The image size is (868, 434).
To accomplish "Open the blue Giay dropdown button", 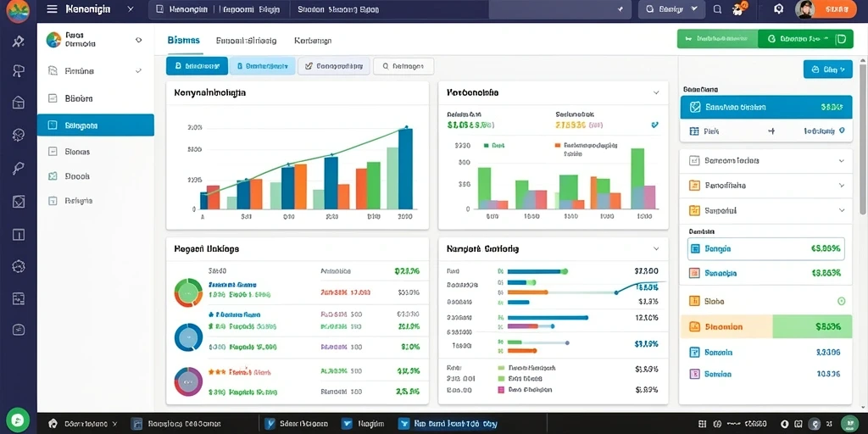I will coord(827,70).
